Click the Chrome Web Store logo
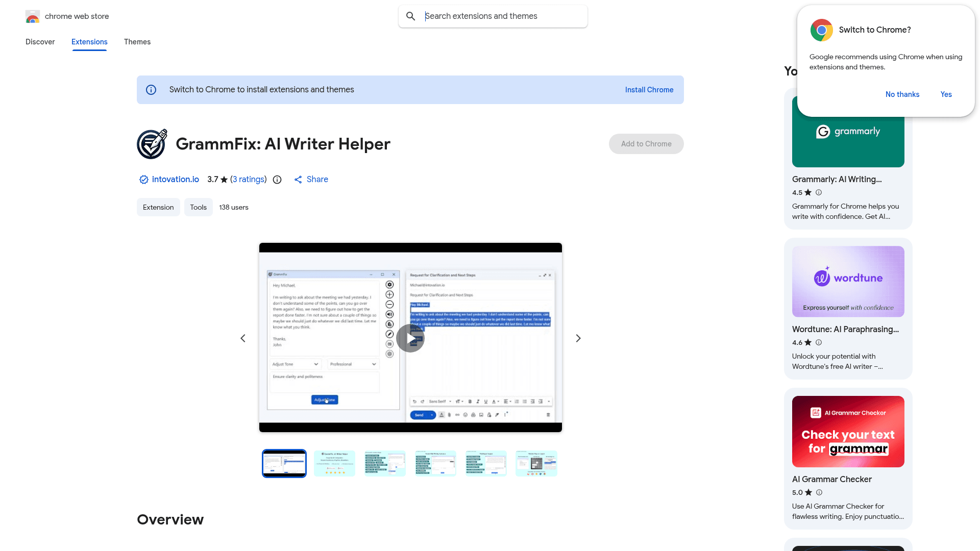The width and height of the screenshot is (980, 551). [33, 16]
